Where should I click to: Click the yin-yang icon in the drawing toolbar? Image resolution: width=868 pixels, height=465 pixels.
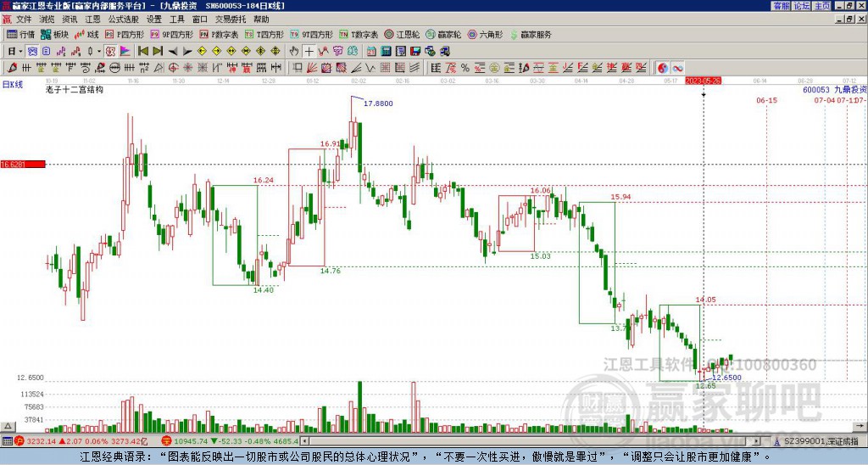tap(663, 68)
